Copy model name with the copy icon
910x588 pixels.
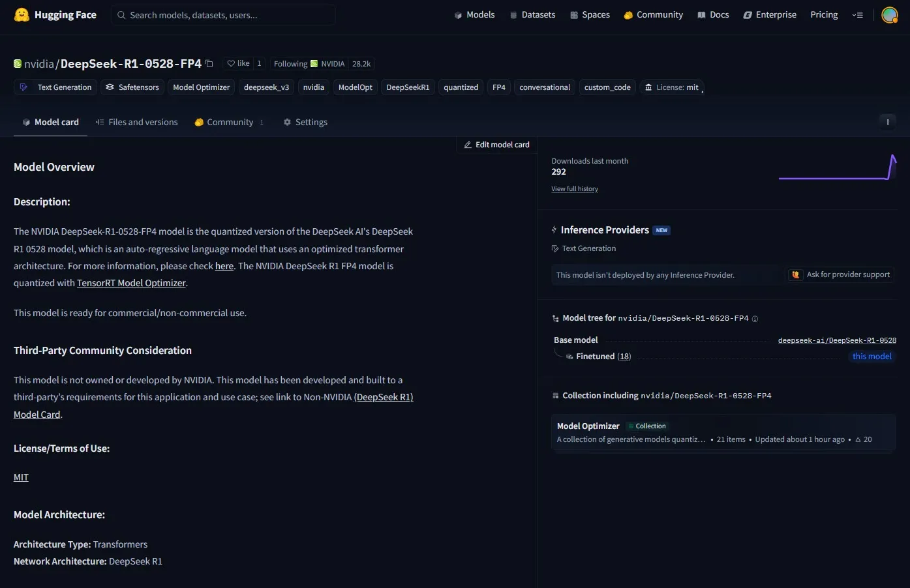coord(209,64)
